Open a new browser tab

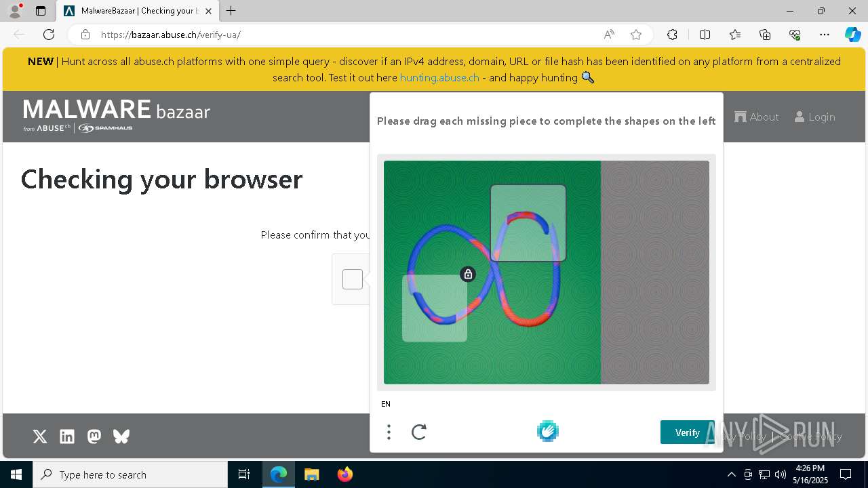[x=231, y=11]
